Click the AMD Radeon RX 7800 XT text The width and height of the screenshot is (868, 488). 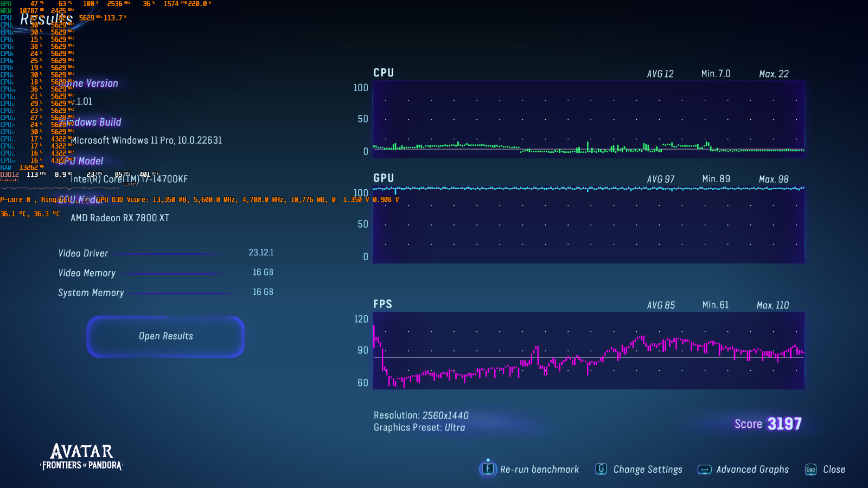pyautogui.click(x=120, y=218)
